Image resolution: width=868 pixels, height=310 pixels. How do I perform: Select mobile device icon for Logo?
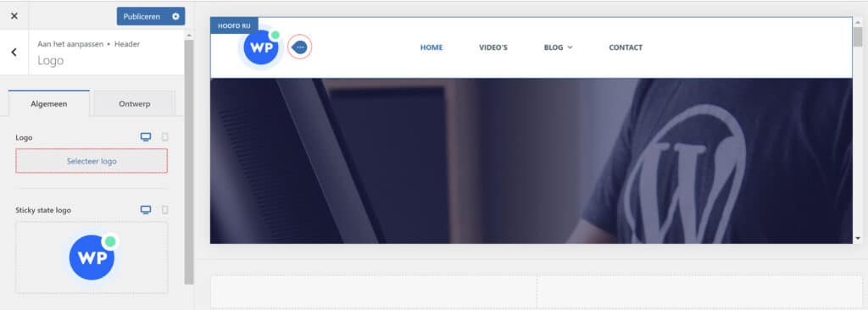point(164,137)
